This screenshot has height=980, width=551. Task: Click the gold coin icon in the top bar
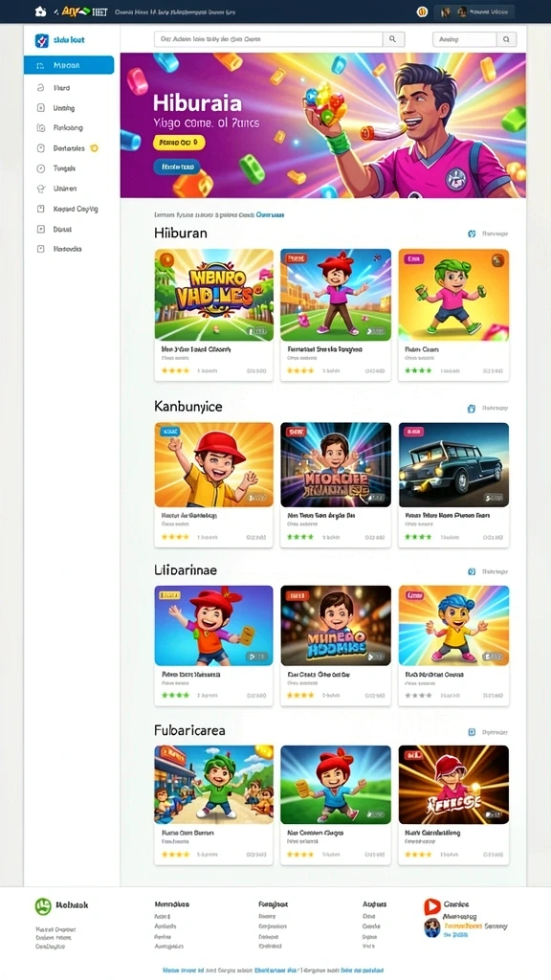pyautogui.click(x=422, y=11)
